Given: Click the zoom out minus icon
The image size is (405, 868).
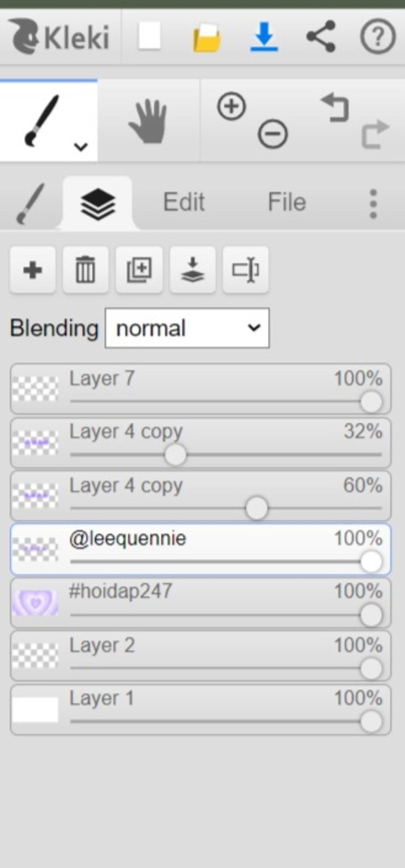Looking at the screenshot, I should point(273,134).
